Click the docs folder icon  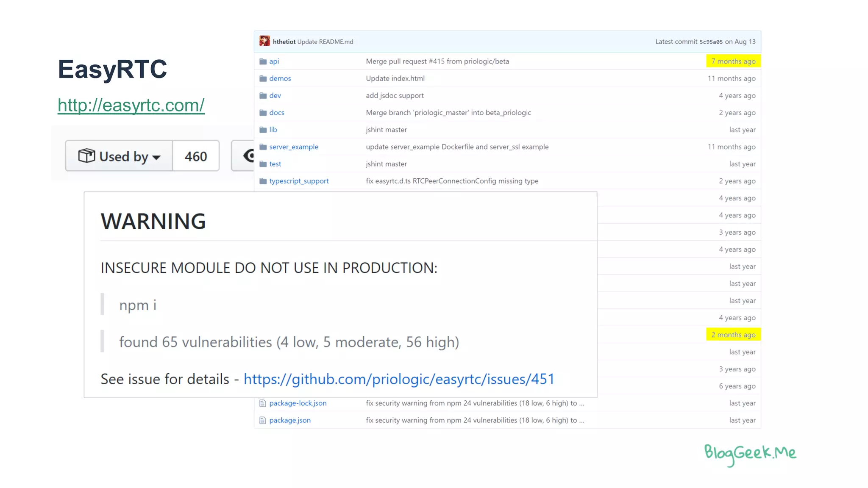[x=263, y=113]
